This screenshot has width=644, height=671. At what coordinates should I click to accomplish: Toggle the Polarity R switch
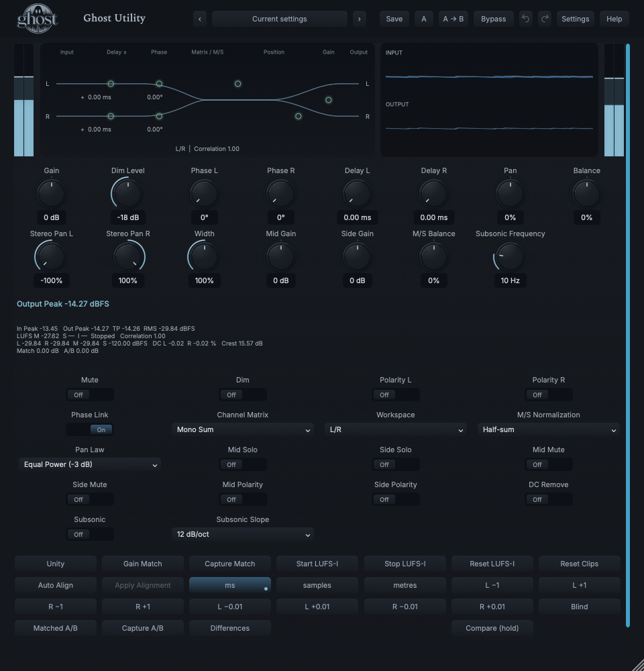(549, 395)
